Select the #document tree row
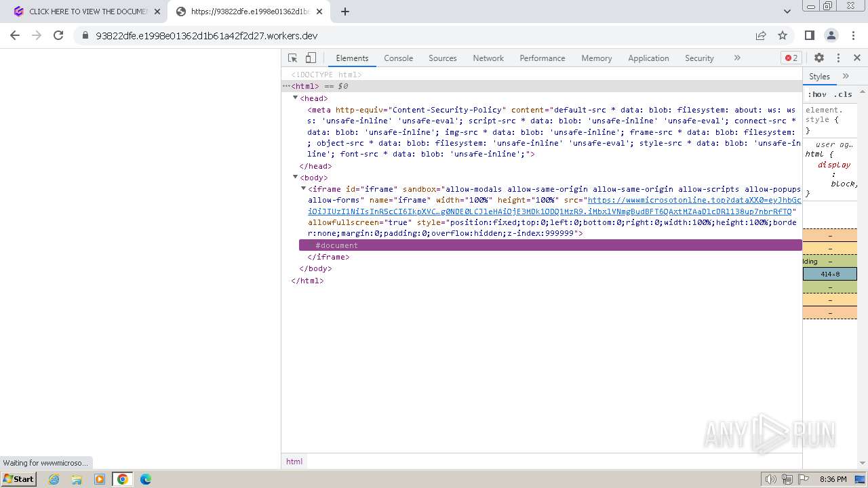Screen dimensions: 868x488 (550, 245)
